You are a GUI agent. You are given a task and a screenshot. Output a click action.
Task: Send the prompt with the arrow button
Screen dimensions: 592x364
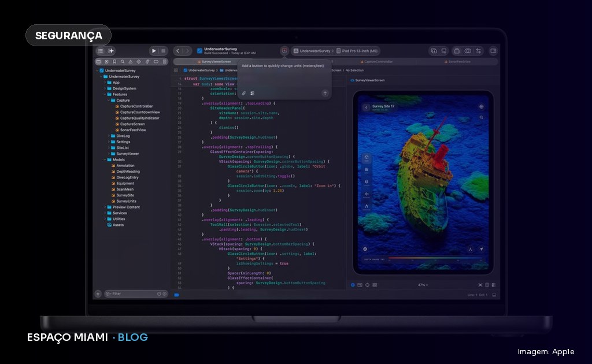click(325, 93)
